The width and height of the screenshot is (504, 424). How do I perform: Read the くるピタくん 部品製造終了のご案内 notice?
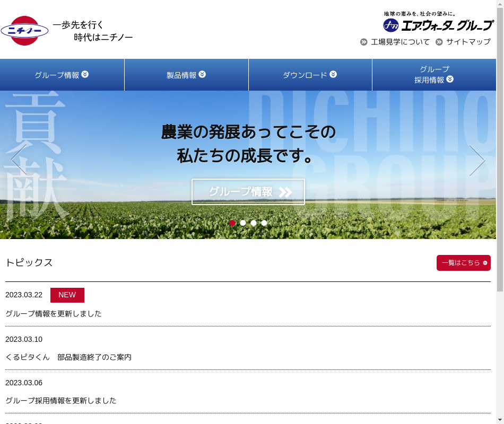tap(68, 357)
